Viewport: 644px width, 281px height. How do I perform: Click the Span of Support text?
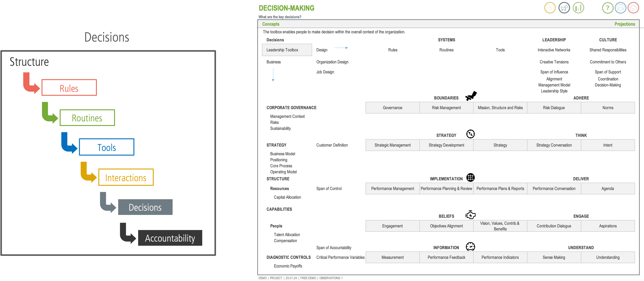tap(608, 72)
